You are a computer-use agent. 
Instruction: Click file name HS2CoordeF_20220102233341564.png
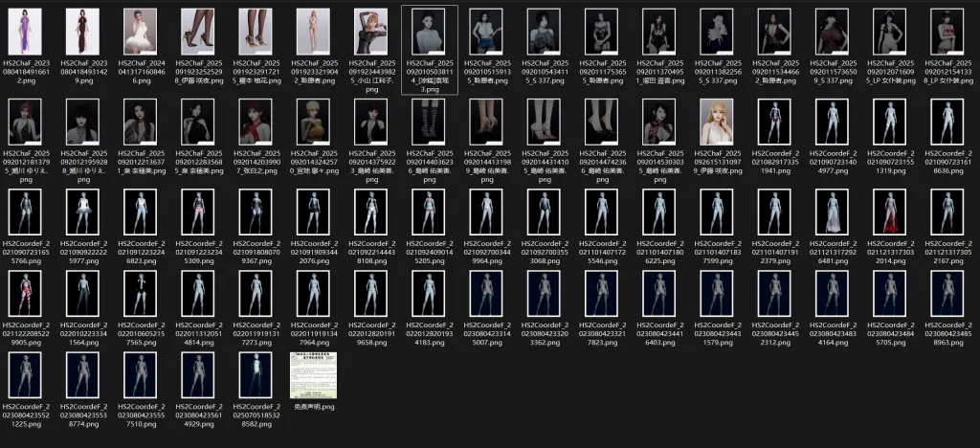(x=82, y=333)
